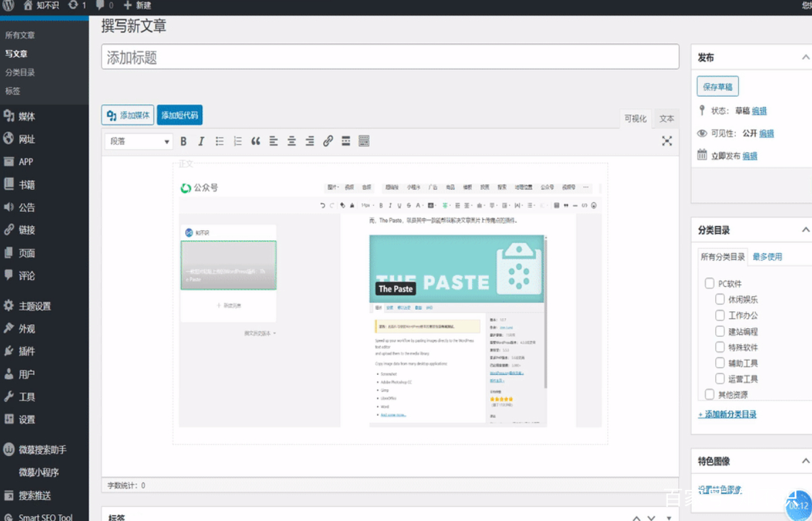Toggle the toolbar kitchen sink
This screenshot has height=521, width=812.
[x=364, y=141]
